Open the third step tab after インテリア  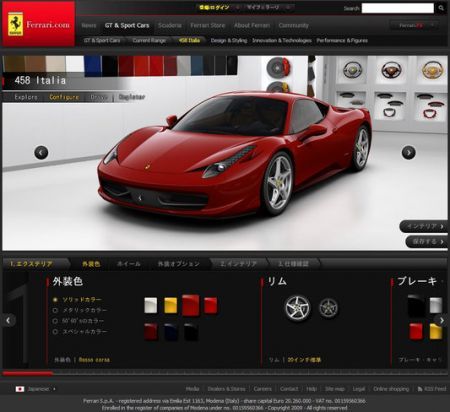293,264
